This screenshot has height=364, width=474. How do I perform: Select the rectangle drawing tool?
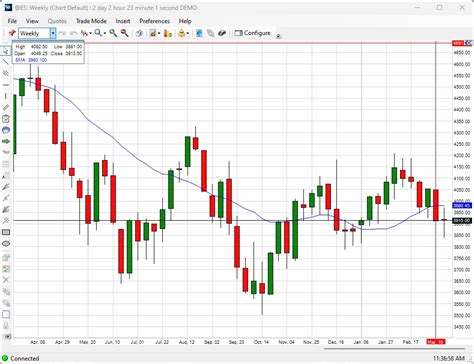click(x=6, y=232)
